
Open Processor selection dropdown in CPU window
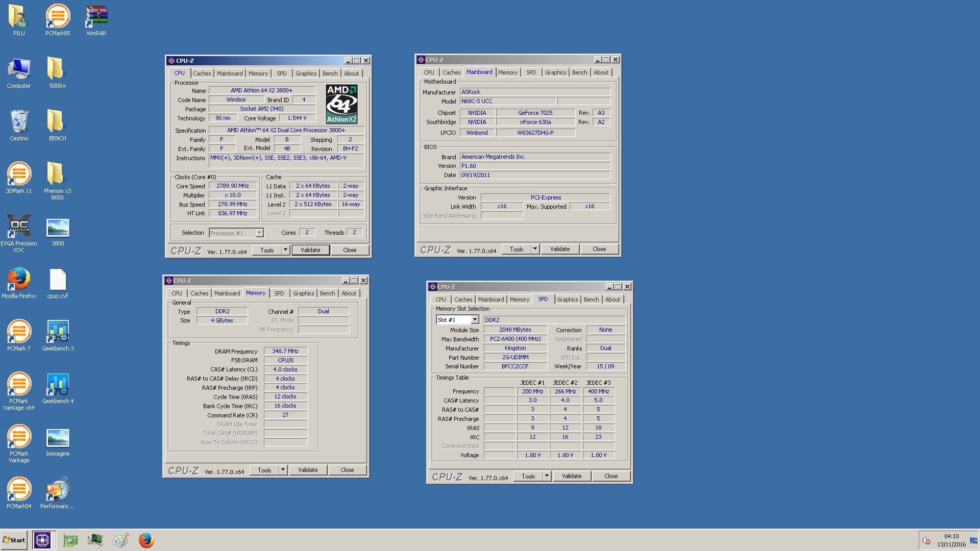click(259, 233)
